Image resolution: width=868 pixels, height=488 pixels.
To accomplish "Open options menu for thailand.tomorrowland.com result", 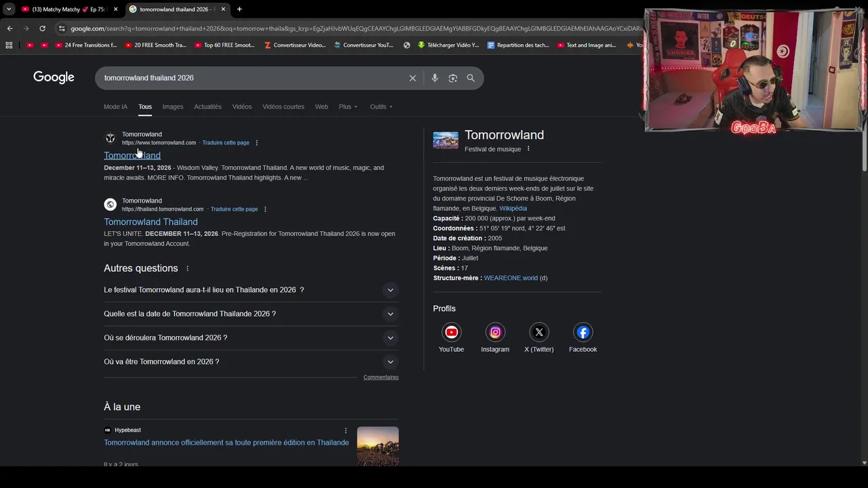I will pyautogui.click(x=265, y=209).
